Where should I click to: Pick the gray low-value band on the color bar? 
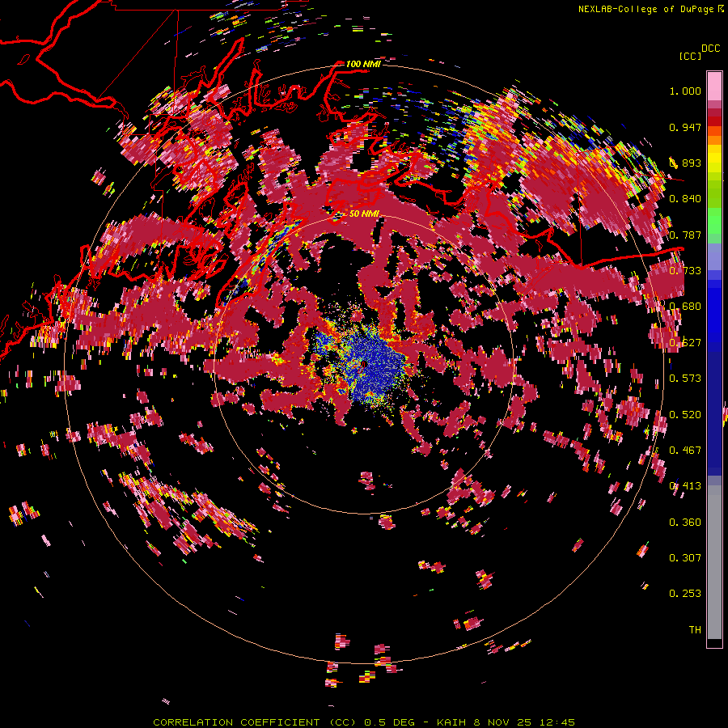tap(714, 562)
